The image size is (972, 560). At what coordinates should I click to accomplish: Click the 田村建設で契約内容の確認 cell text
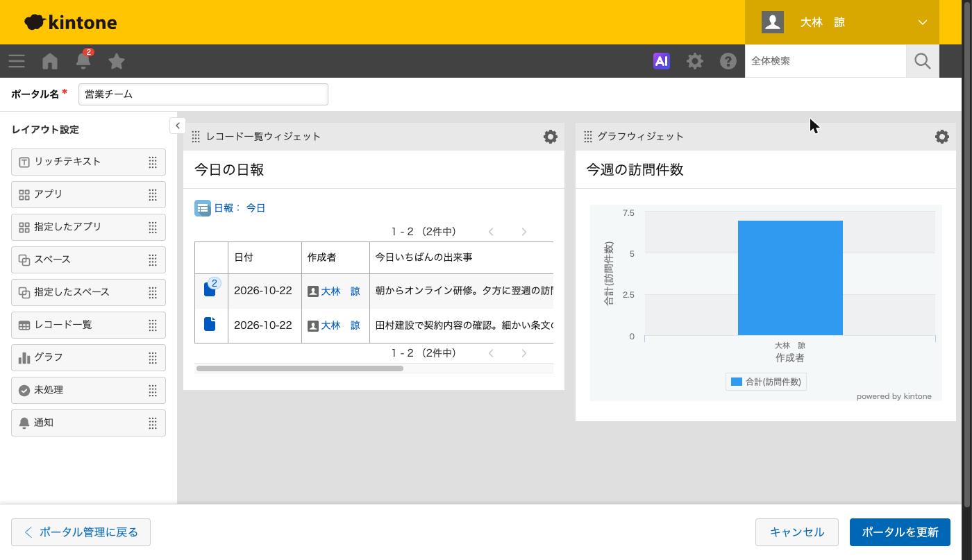tap(464, 325)
